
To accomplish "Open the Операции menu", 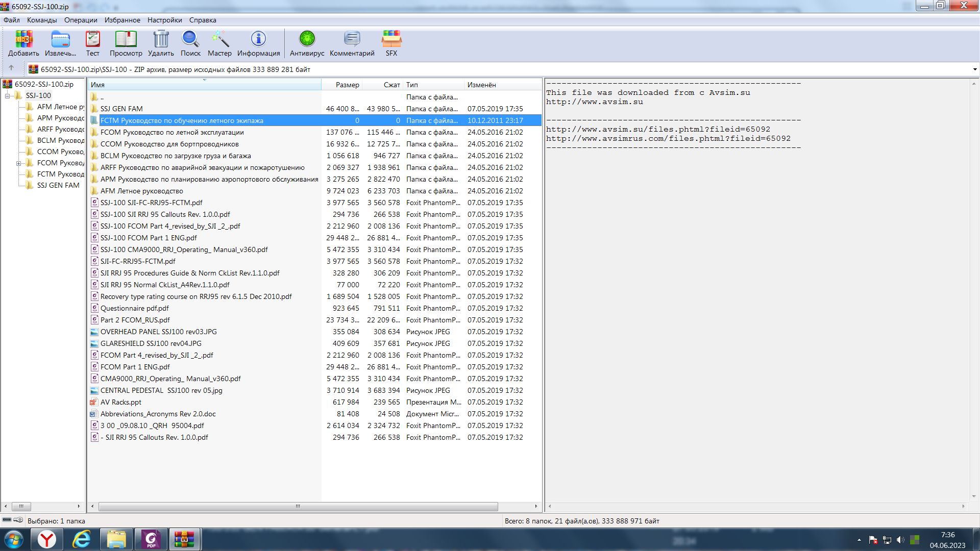I will click(81, 20).
